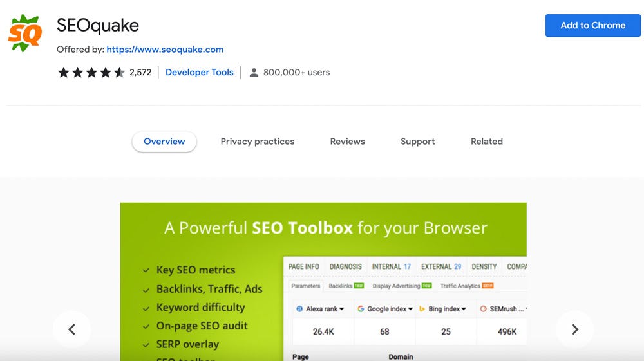Click the SERP overlay checkmark
The height and width of the screenshot is (361, 644).
[x=146, y=345]
